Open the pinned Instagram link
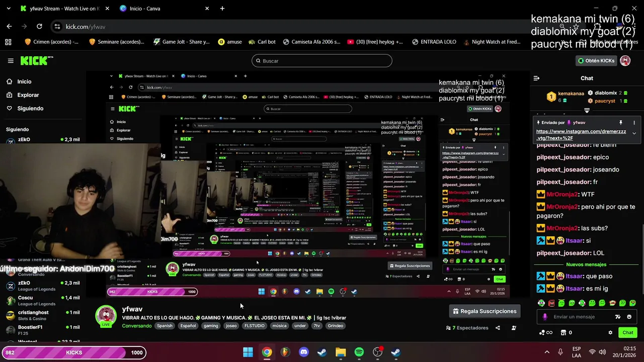The width and height of the screenshot is (644, 362). (x=581, y=135)
